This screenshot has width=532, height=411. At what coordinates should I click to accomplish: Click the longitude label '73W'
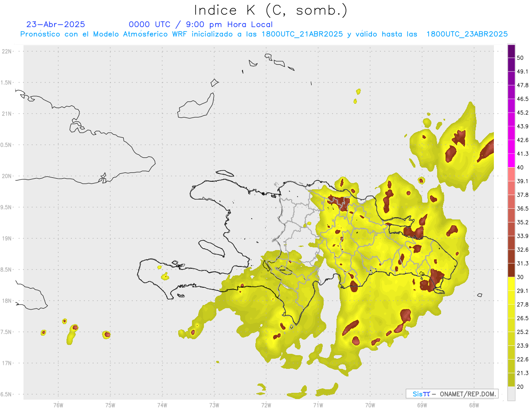[214, 405]
